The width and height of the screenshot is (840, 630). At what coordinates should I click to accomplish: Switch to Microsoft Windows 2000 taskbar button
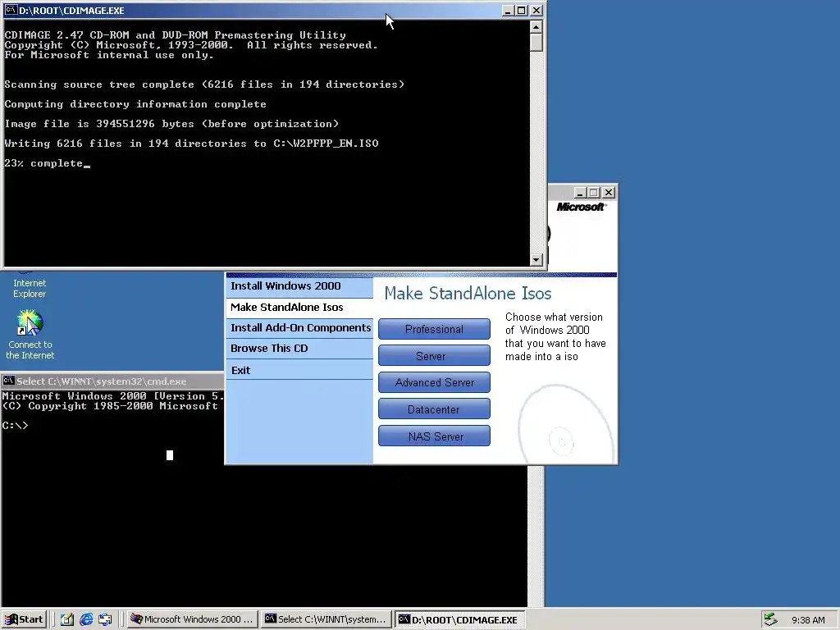192,619
